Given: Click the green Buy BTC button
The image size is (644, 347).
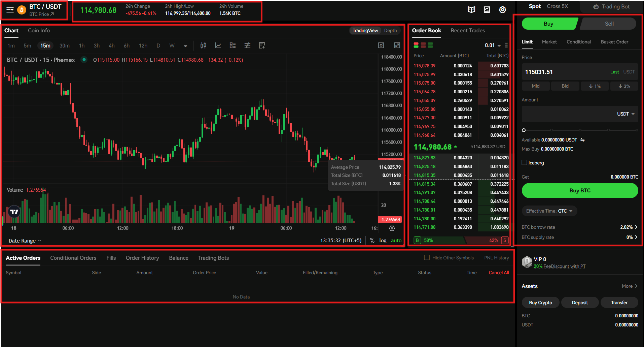Looking at the screenshot, I should click(579, 190).
